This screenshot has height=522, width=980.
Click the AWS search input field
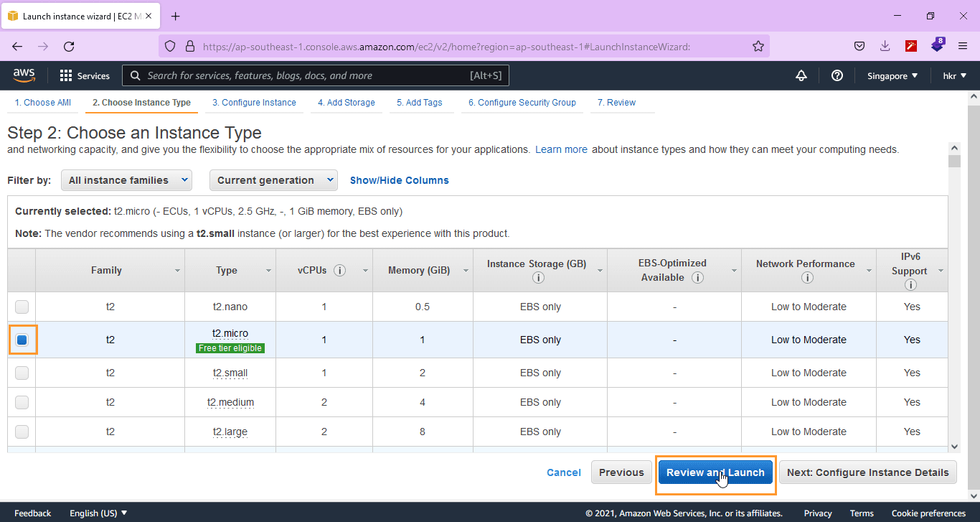coord(316,75)
